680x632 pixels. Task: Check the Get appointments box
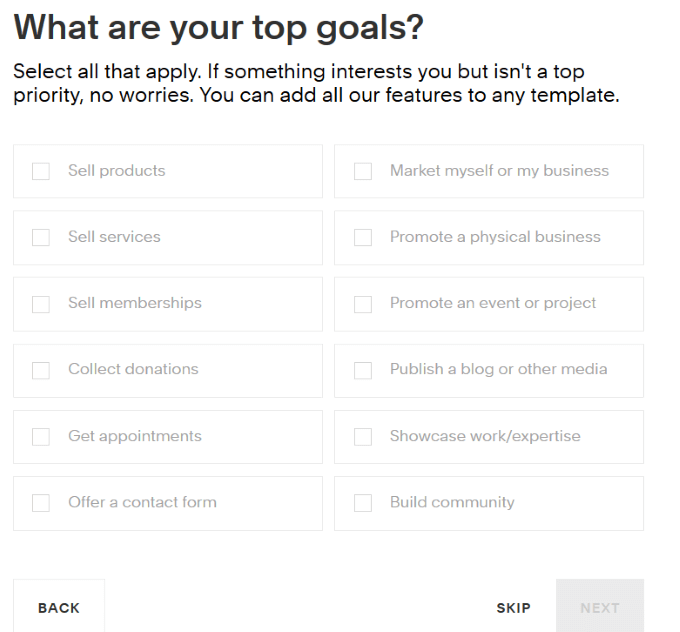coord(41,437)
